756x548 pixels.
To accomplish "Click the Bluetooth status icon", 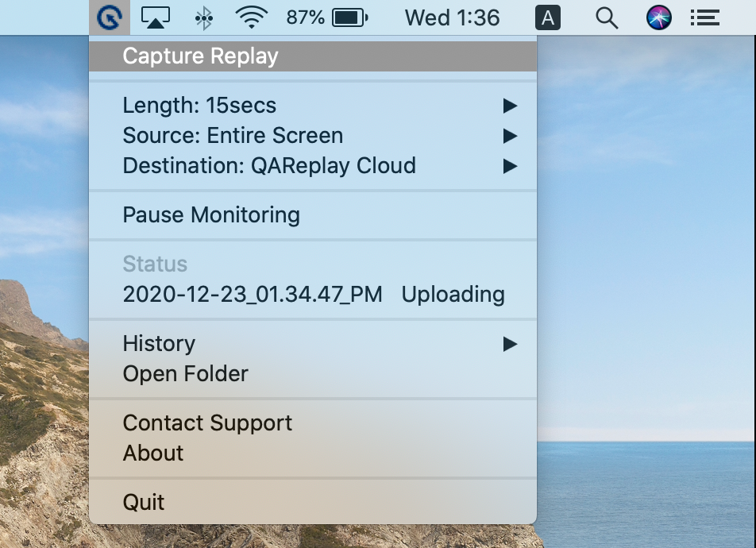I will tap(203, 17).
